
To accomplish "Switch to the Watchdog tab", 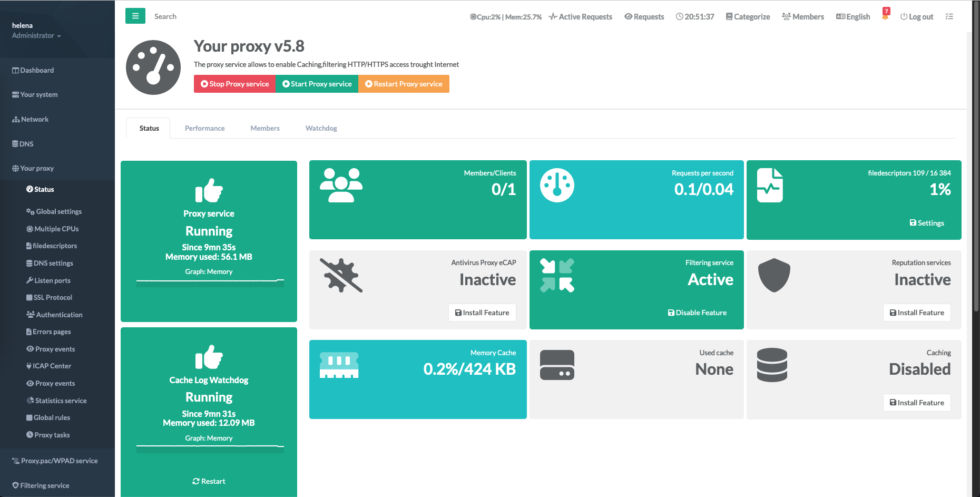I will click(321, 128).
